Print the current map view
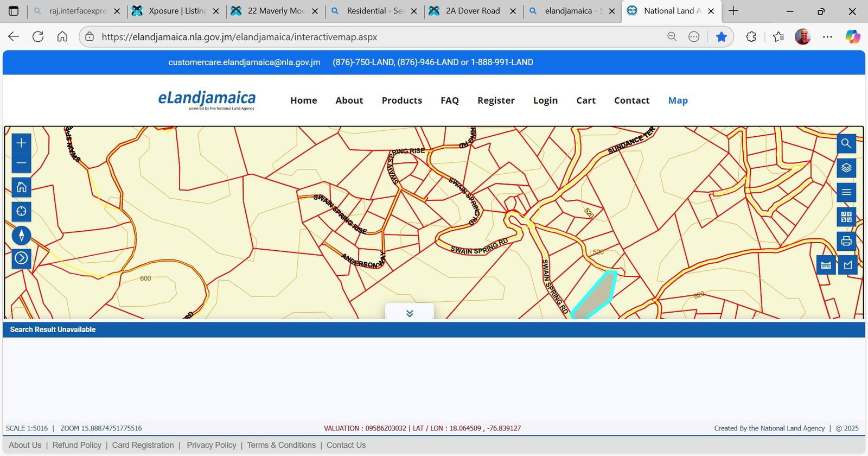 [x=846, y=241]
